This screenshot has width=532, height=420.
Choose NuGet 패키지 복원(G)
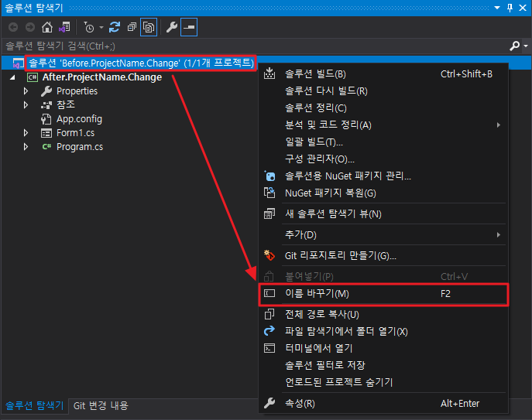pyautogui.click(x=383, y=193)
